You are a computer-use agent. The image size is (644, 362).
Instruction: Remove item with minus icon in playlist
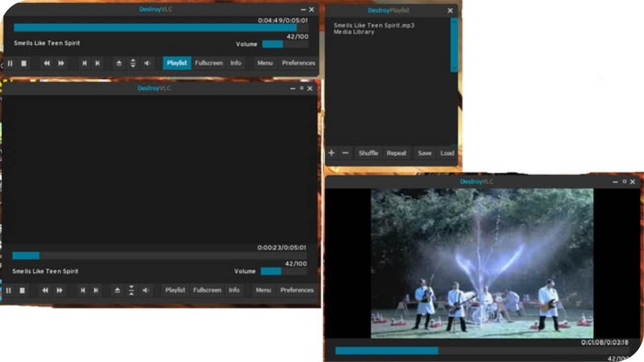(x=345, y=153)
